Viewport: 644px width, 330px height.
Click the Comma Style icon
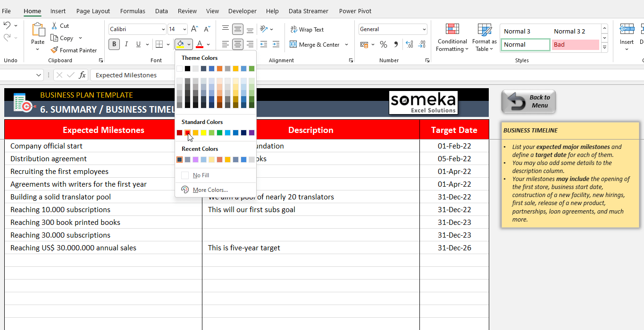[395, 44]
